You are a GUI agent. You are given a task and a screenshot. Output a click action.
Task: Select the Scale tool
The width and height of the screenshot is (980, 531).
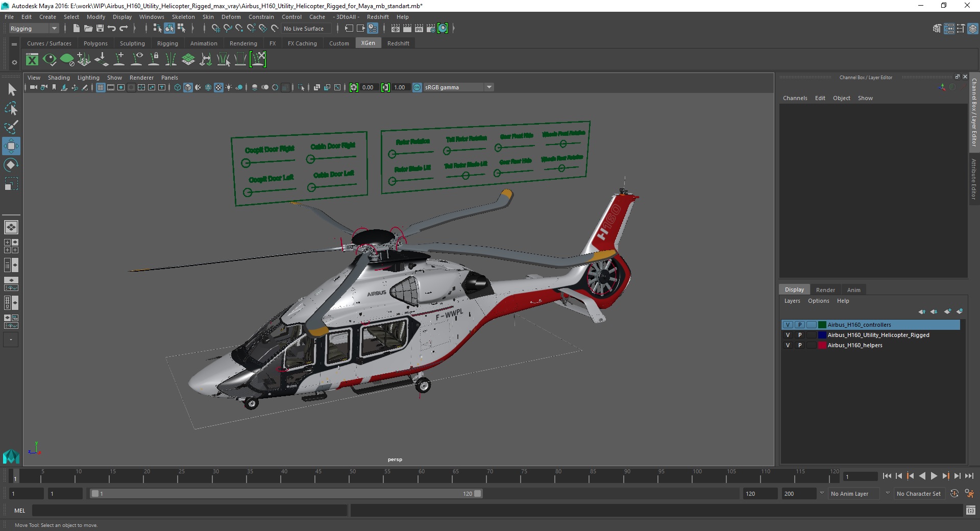11,184
